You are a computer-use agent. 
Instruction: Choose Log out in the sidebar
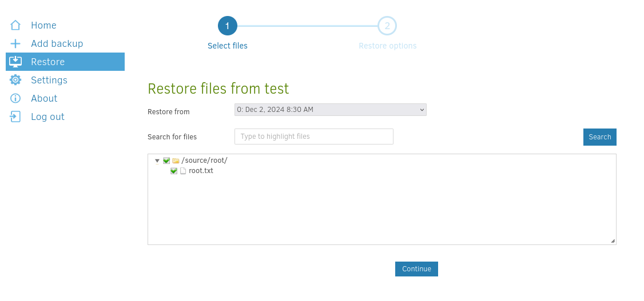click(x=65, y=117)
